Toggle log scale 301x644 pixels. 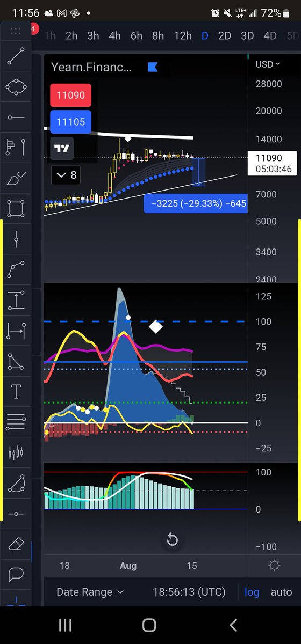click(x=252, y=592)
